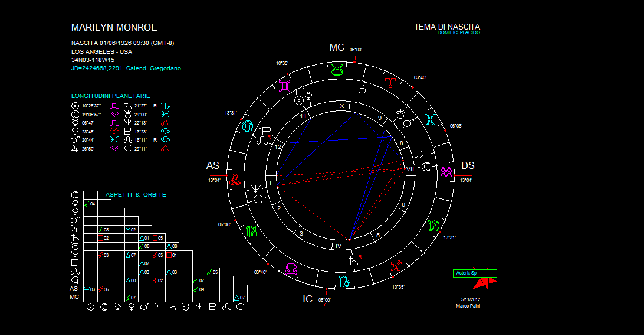Click the MC label atop the wheel
This screenshot has height=336, width=644.
[x=337, y=48]
